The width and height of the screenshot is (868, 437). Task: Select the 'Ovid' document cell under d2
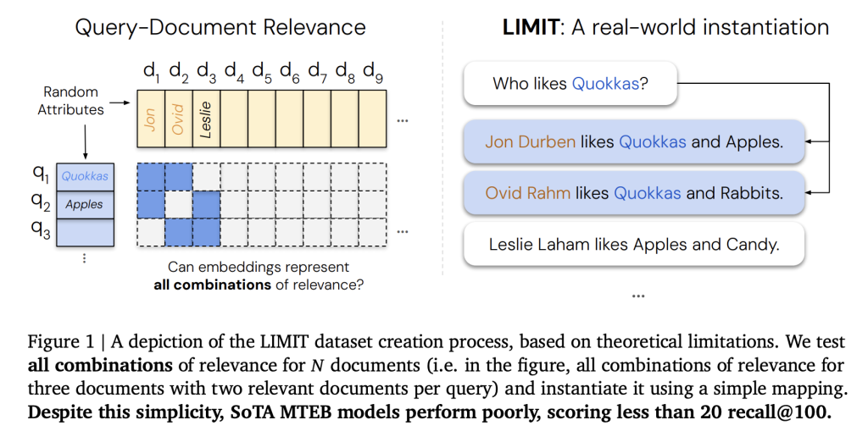click(179, 120)
